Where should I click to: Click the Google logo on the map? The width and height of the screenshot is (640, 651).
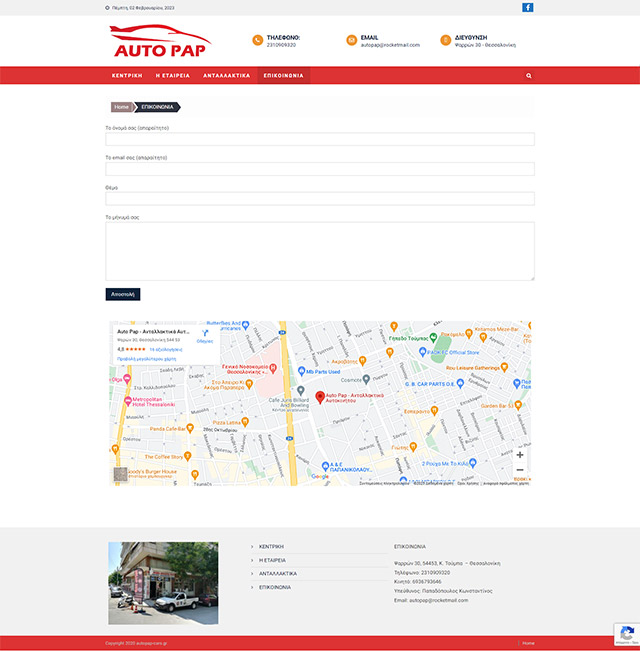(x=320, y=476)
